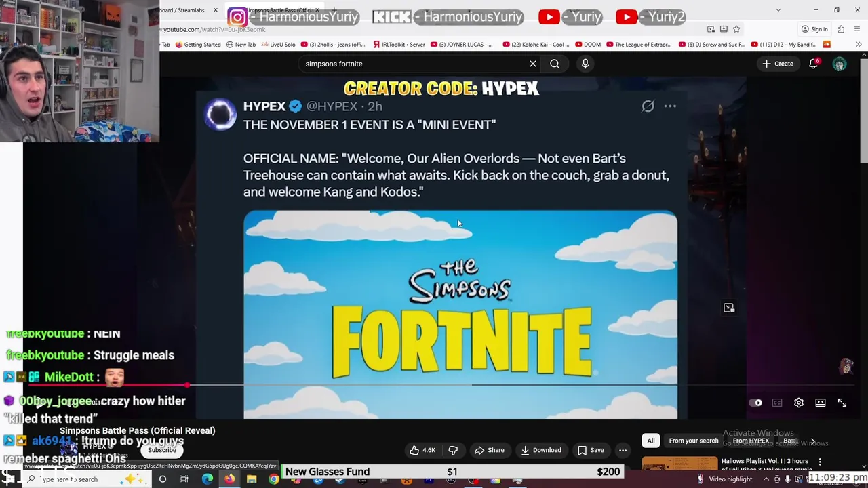Select the From your search chip
The image size is (868, 488).
pos(694,441)
